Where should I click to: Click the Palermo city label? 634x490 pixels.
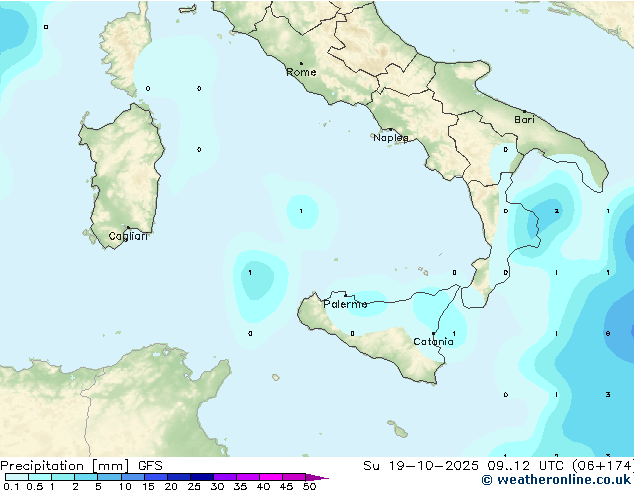345,304
